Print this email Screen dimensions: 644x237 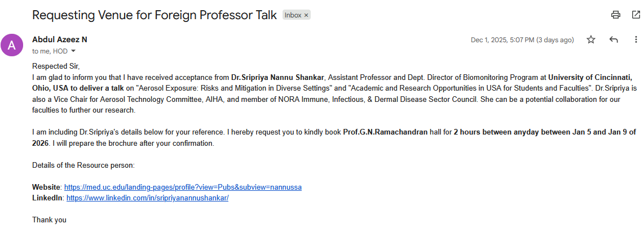[x=616, y=15]
